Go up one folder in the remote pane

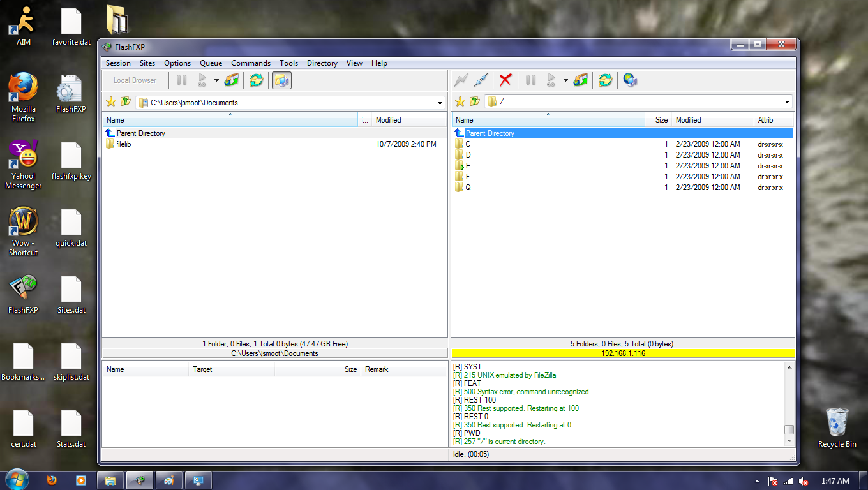click(474, 102)
